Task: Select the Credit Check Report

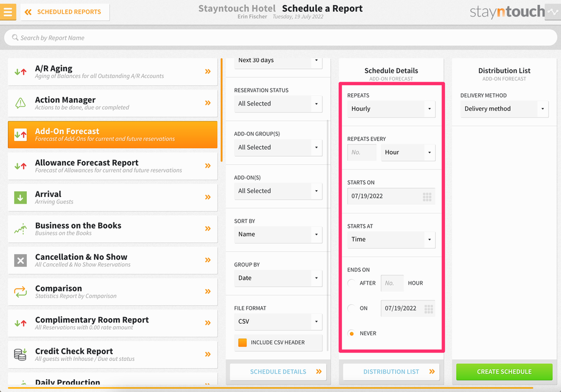Action: pos(112,354)
